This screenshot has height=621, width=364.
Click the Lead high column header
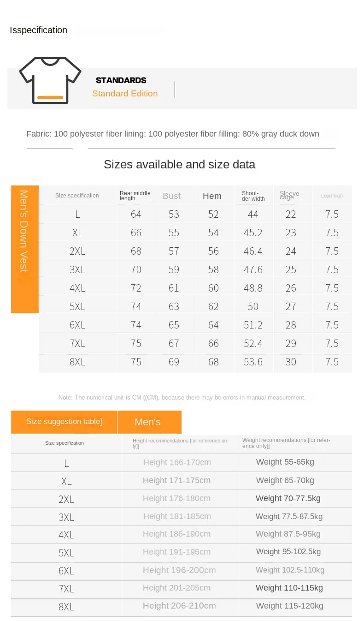point(332,196)
